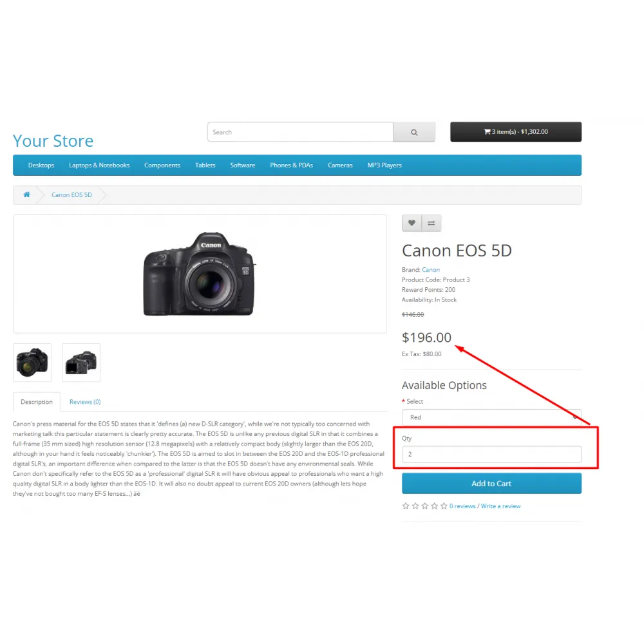Screen dimensions: 644x644
Task: View the second camera thumbnail image
Action: 81,363
